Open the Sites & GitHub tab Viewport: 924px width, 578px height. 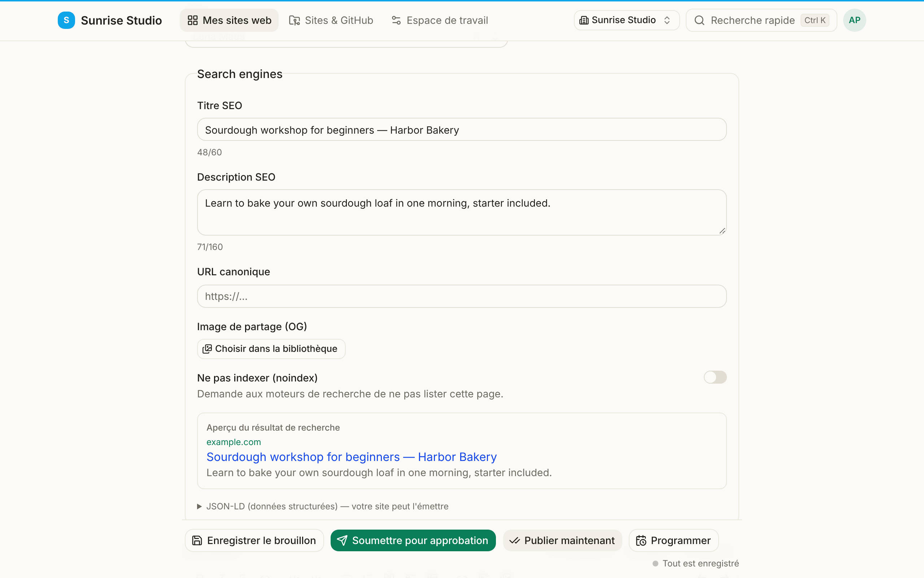point(331,20)
